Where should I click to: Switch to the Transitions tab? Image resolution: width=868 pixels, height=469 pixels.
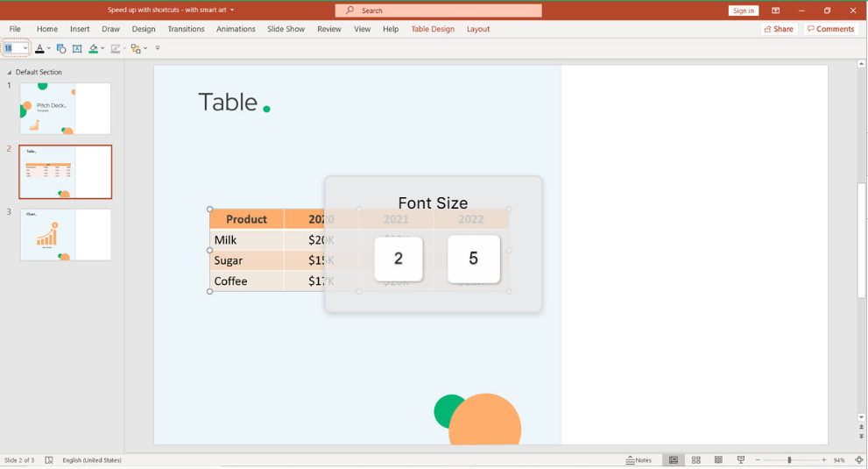[186, 29]
